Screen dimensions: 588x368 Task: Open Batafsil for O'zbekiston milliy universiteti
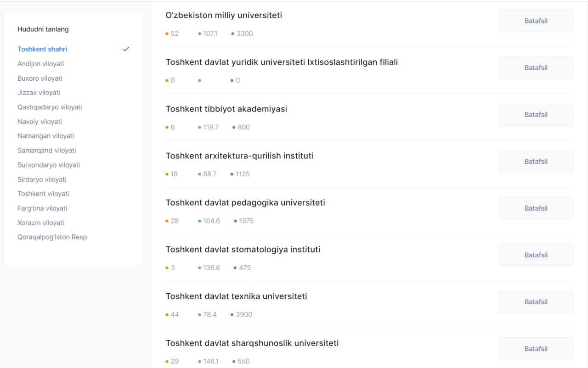[x=536, y=21]
